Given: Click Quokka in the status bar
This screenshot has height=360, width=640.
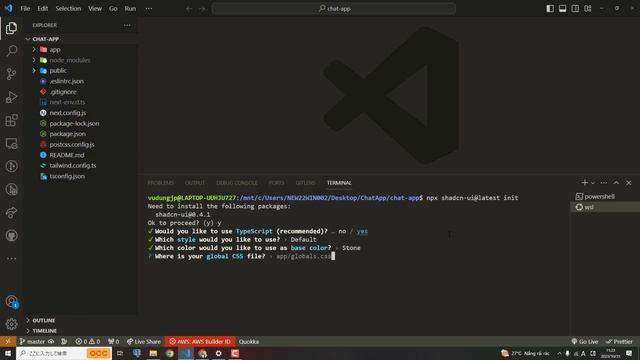Looking at the screenshot, I should [249, 341].
